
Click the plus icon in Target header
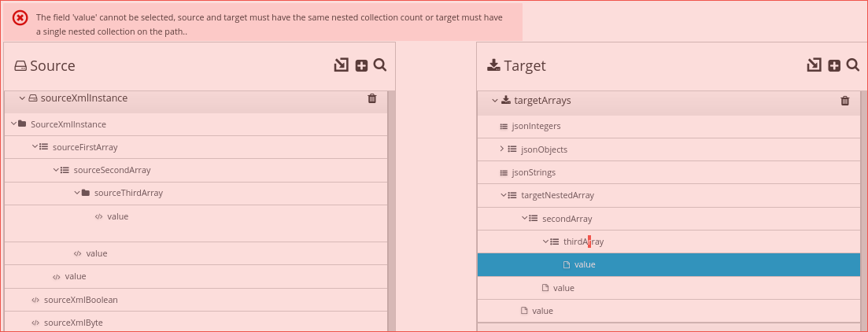click(x=834, y=65)
